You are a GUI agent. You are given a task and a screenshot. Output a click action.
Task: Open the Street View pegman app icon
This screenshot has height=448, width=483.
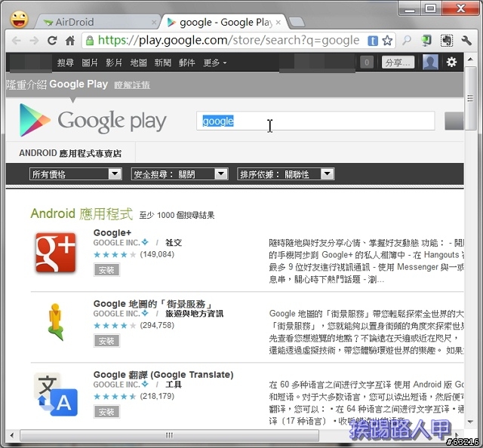56,322
